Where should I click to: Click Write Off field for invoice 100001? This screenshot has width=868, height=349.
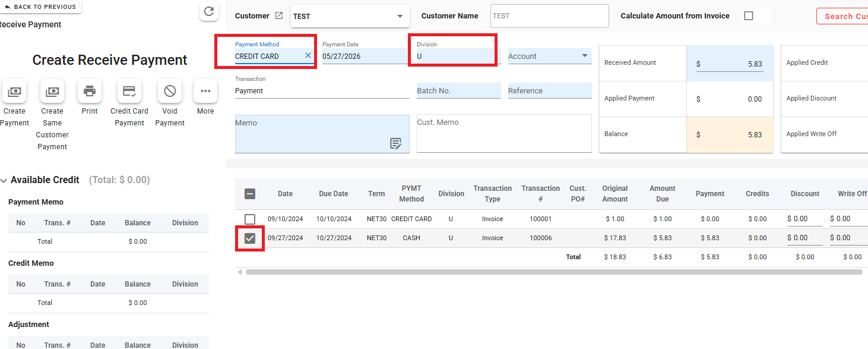(848, 219)
